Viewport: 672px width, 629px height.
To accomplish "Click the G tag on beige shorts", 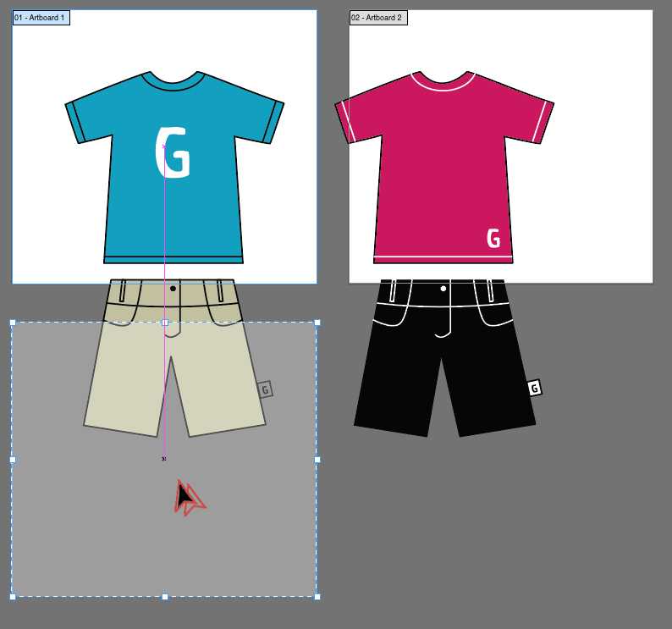I will click(265, 389).
